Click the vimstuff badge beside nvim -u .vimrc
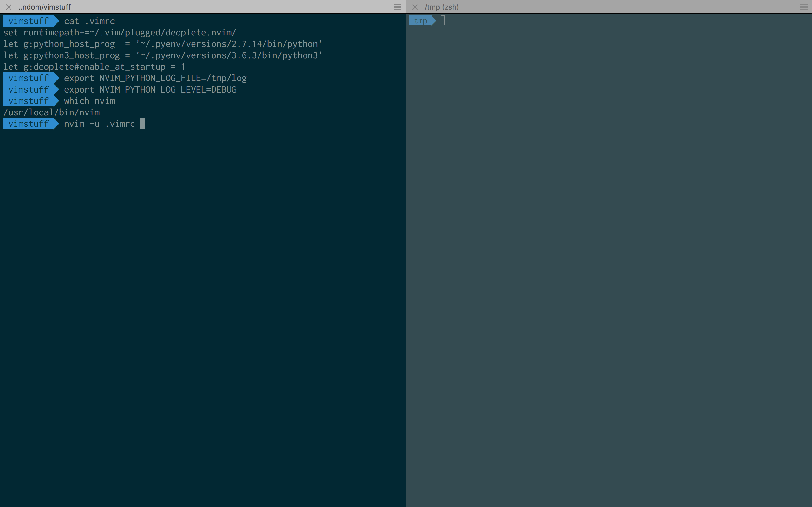Image resolution: width=812 pixels, height=507 pixels. (x=28, y=124)
